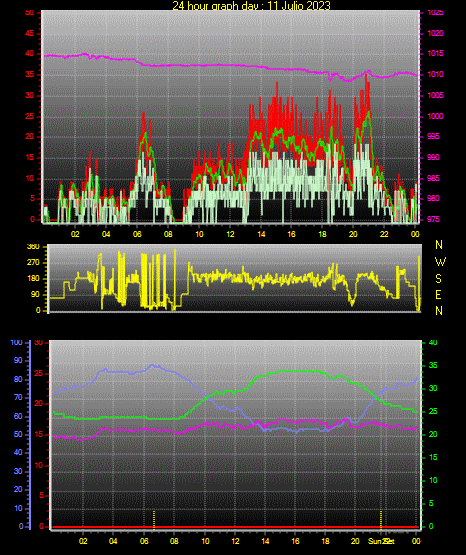Click the blue 70 humidity axis label
This screenshot has height=555, width=466.
(18, 397)
